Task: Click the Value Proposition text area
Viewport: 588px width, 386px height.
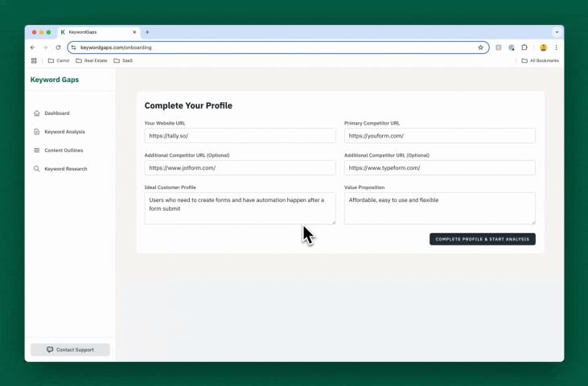Action: [439, 207]
